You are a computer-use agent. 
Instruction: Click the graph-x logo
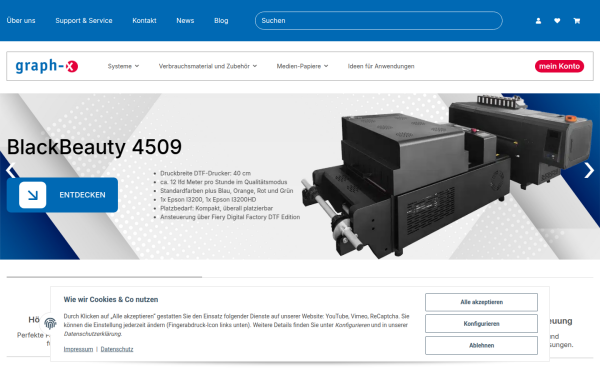(47, 66)
